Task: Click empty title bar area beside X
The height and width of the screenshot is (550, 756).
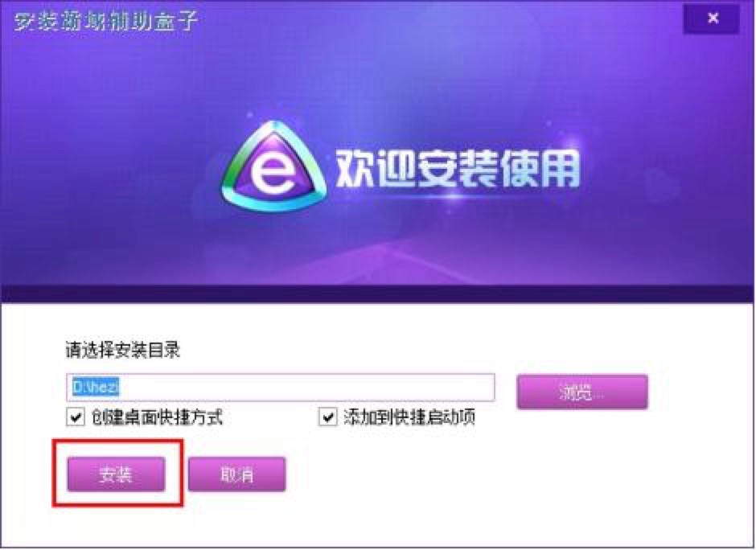Action: (x=434, y=19)
